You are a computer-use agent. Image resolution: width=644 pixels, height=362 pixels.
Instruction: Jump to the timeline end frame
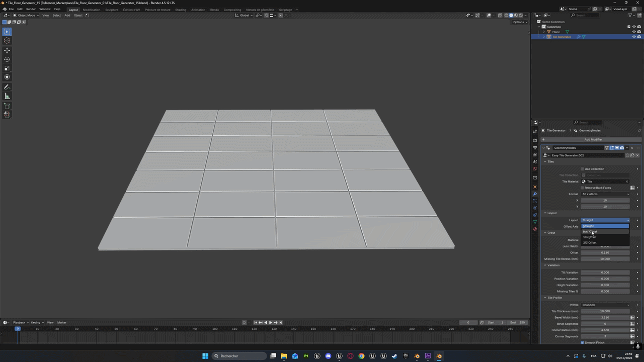click(281, 322)
